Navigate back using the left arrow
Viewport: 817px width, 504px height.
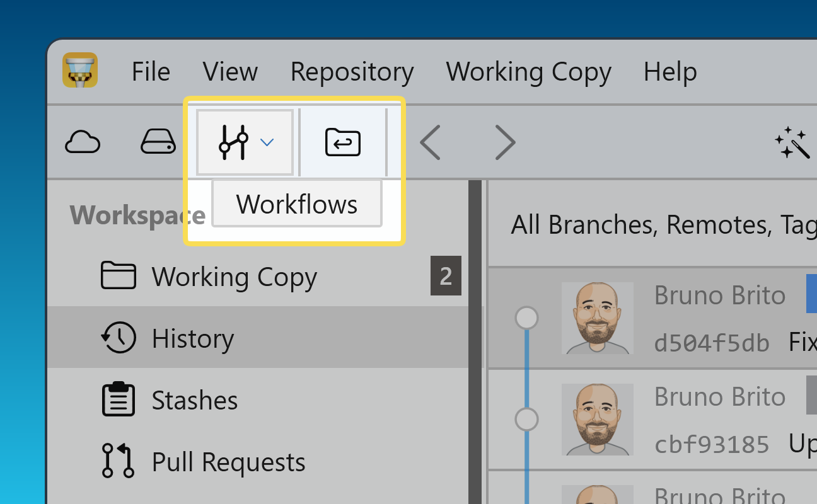click(430, 142)
